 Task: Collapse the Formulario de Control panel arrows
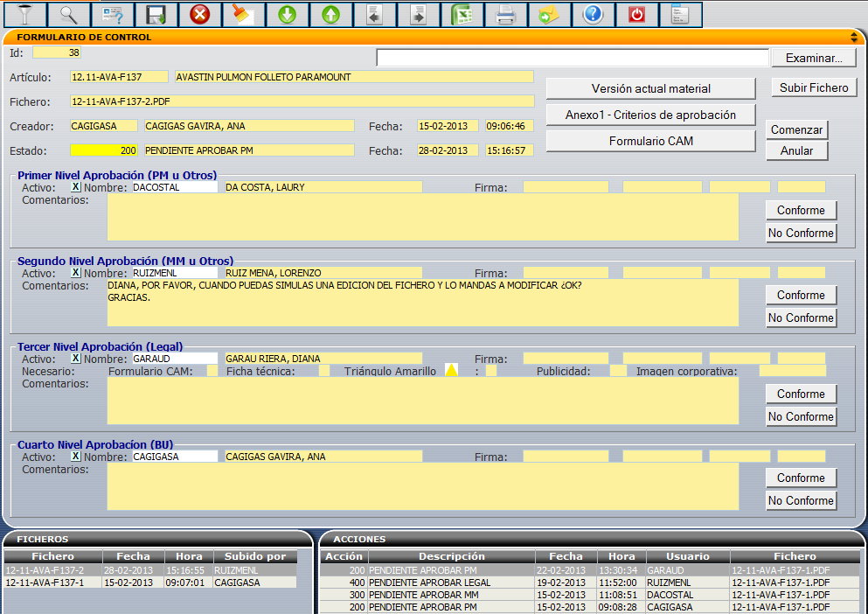click(853, 38)
